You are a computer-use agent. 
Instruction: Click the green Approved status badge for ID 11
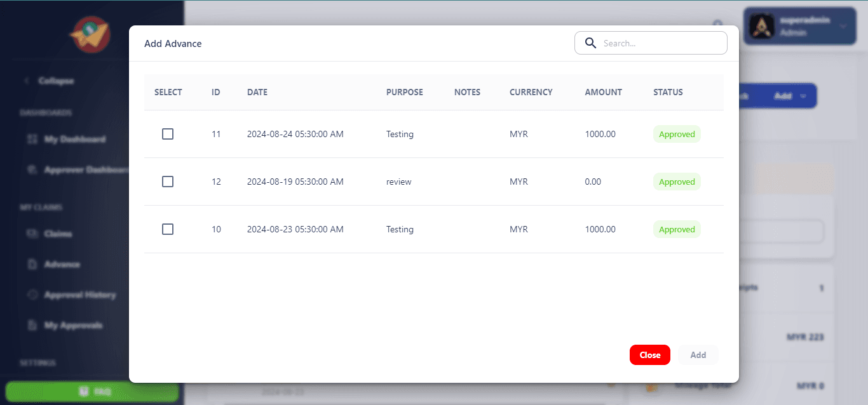677,134
